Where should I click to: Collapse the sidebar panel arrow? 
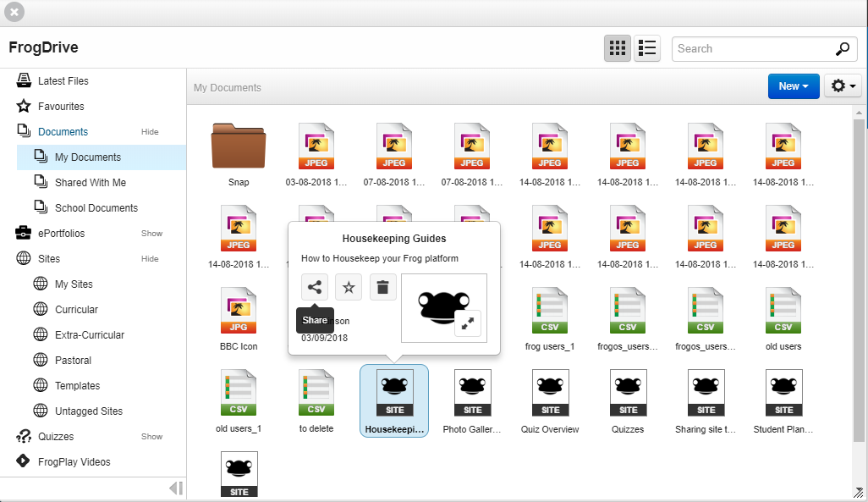[x=176, y=488]
